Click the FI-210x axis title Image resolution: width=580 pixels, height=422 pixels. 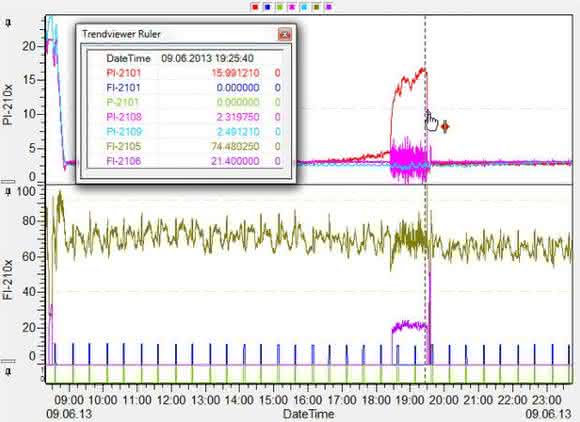[x=8, y=280]
